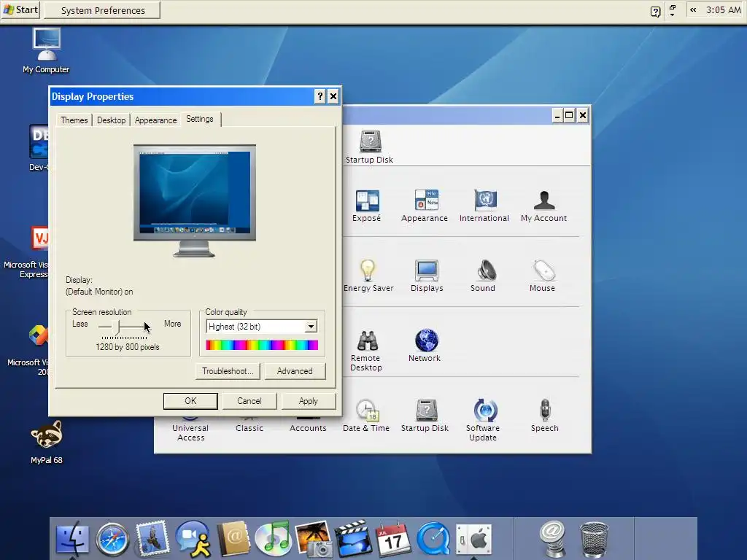This screenshot has height=560, width=747.
Task: Confirm with the OK button
Action: point(190,401)
